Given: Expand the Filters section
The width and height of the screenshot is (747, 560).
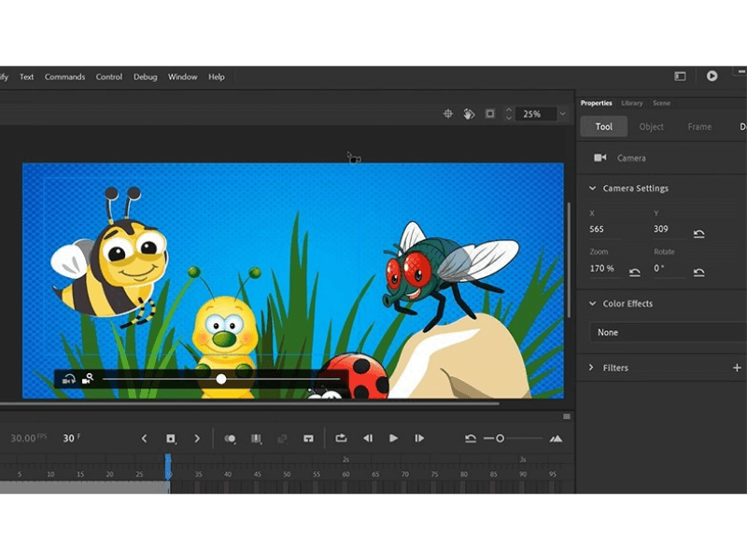Looking at the screenshot, I should tap(592, 368).
